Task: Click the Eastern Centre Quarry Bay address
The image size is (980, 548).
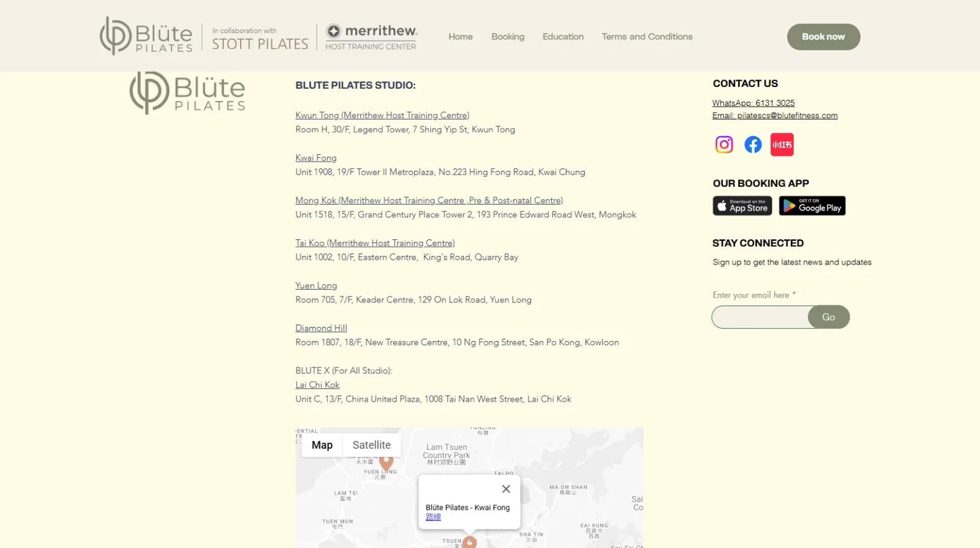Action: [x=407, y=257]
